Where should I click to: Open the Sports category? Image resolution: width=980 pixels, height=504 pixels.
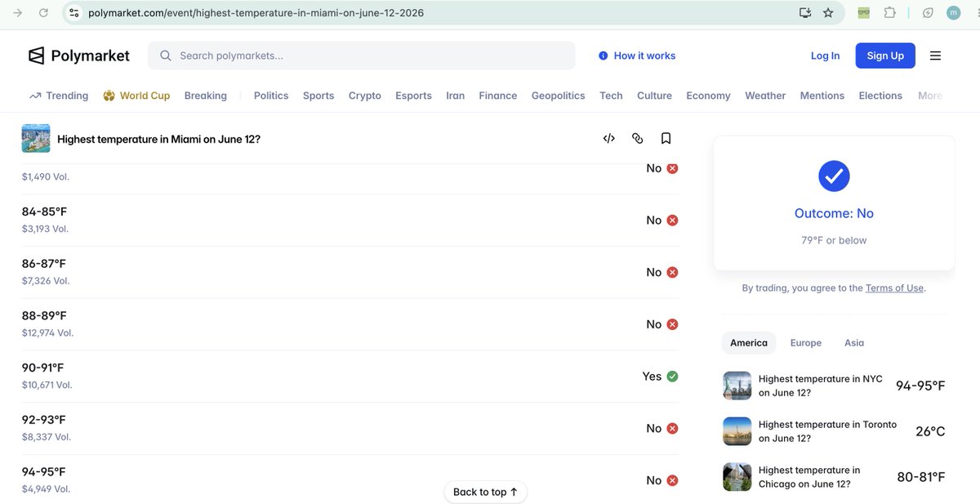318,96
